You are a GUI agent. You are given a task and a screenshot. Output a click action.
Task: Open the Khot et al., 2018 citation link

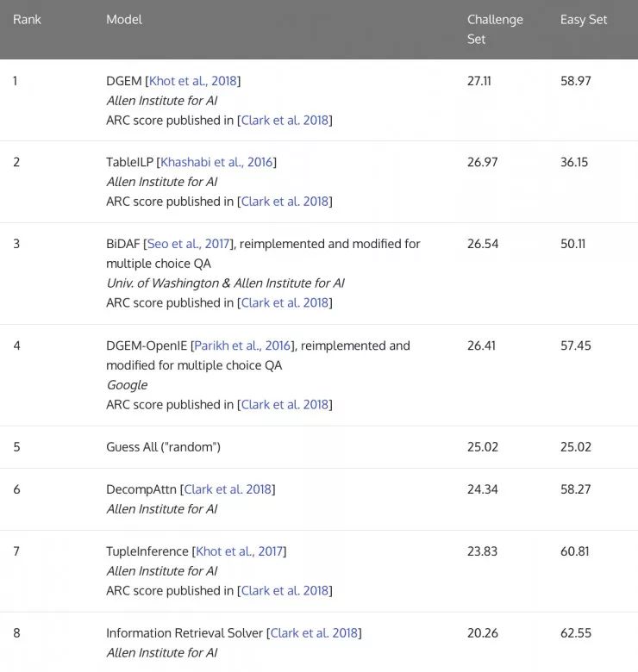click(194, 81)
